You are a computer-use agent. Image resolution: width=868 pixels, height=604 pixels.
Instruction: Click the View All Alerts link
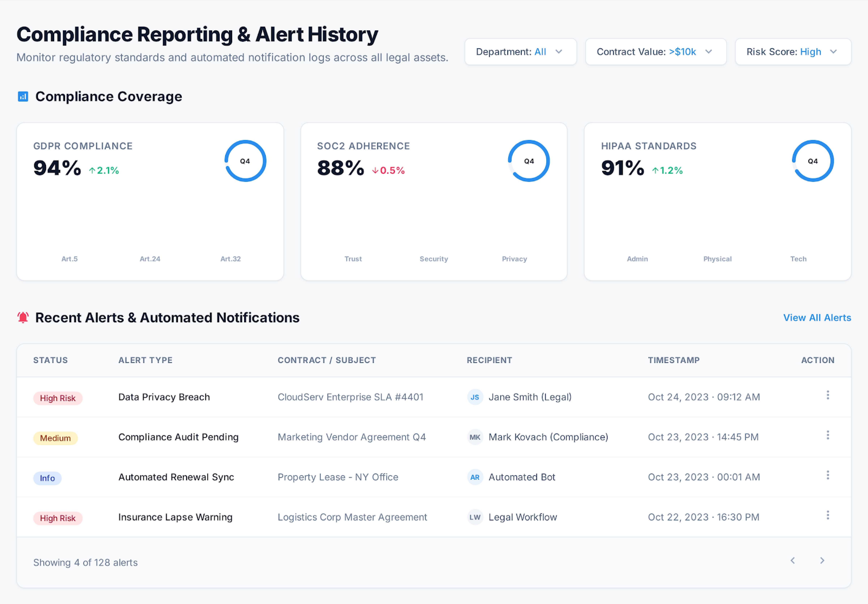(817, 318)
